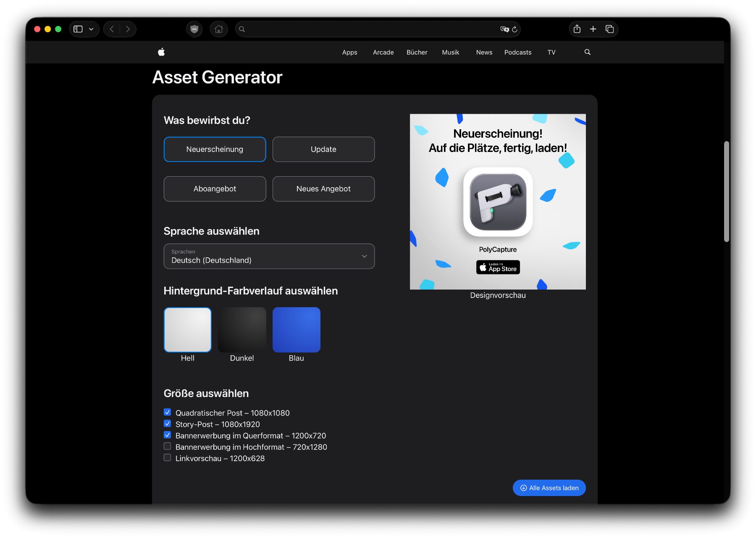Viewport: 756px width, 538px height.
Task: Click the privacy shield icon
Action: (194, 29)
